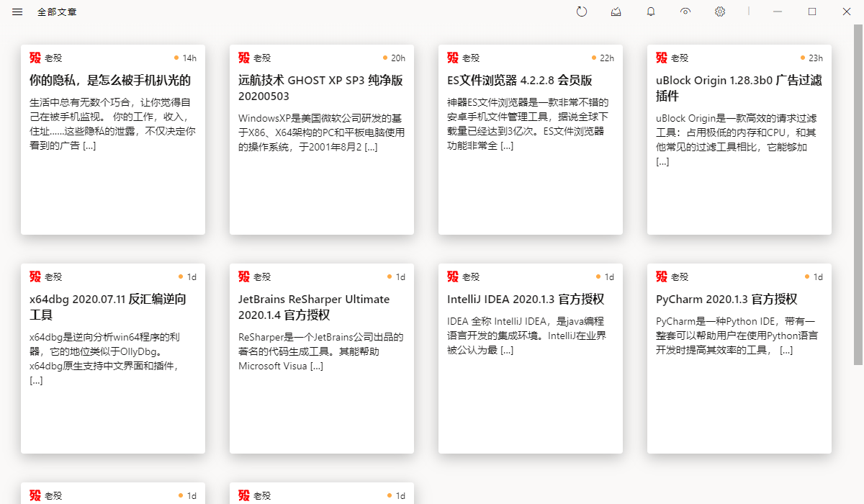
Task: Click feed logo on ES文件浏览器 card
Action: [x=453, y=58]
